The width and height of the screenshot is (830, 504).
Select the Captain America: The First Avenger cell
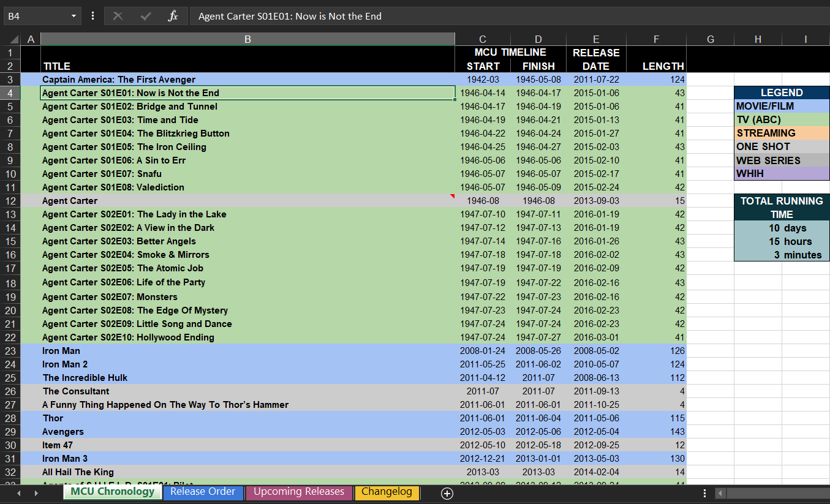247,79
